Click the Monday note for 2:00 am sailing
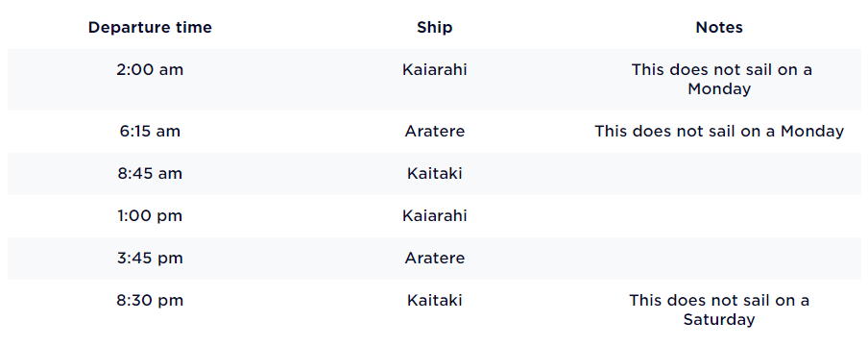Image resolution: width=868 pixels, height=346 pixels. [719, 79]
